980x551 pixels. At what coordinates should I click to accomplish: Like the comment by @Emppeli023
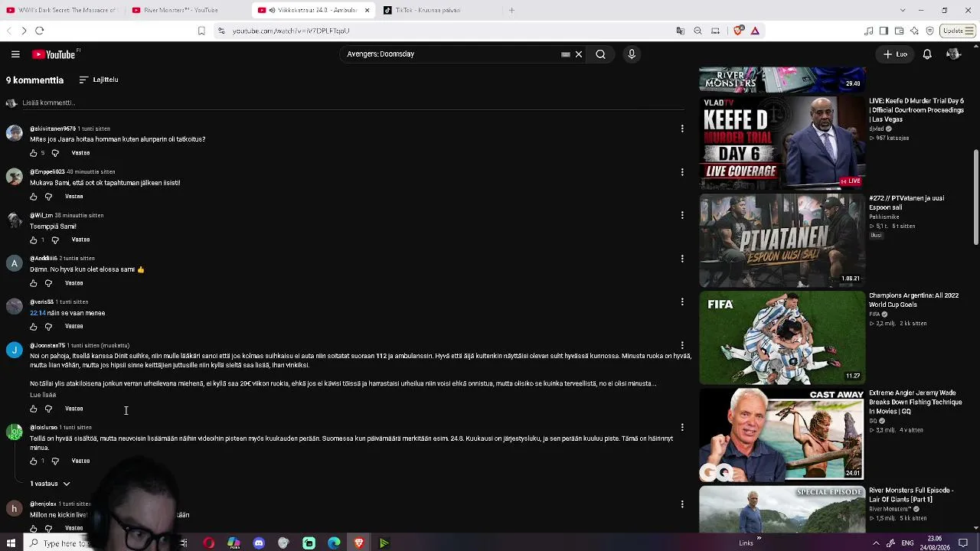(x=33, y=197)
